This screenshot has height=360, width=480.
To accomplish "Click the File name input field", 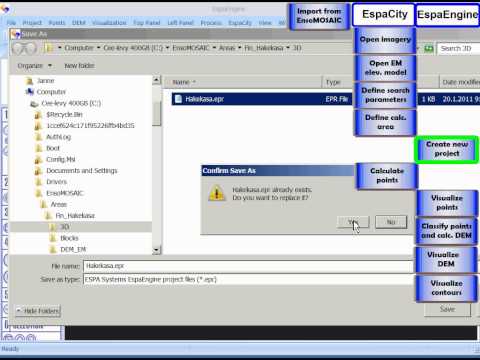I will pyautogui.click(x=248, y=266).
